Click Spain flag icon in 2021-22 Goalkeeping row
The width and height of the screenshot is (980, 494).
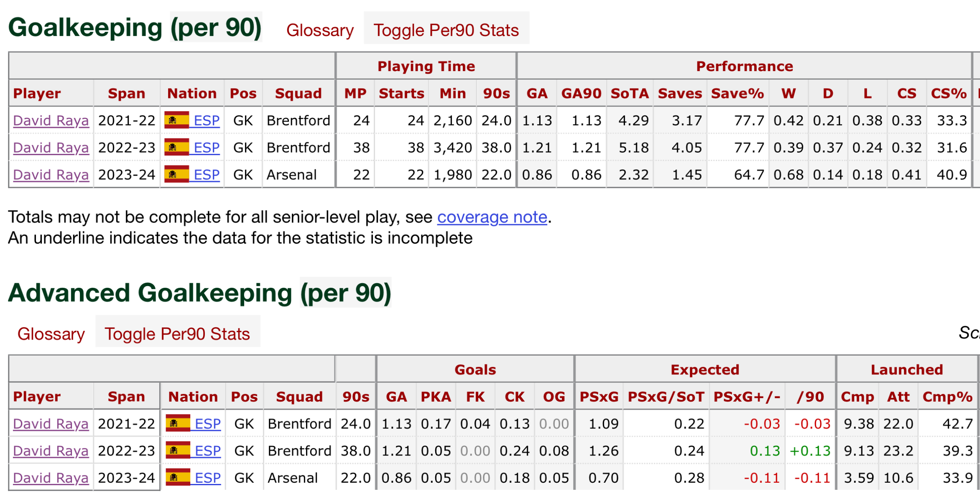tap(176, 120)
